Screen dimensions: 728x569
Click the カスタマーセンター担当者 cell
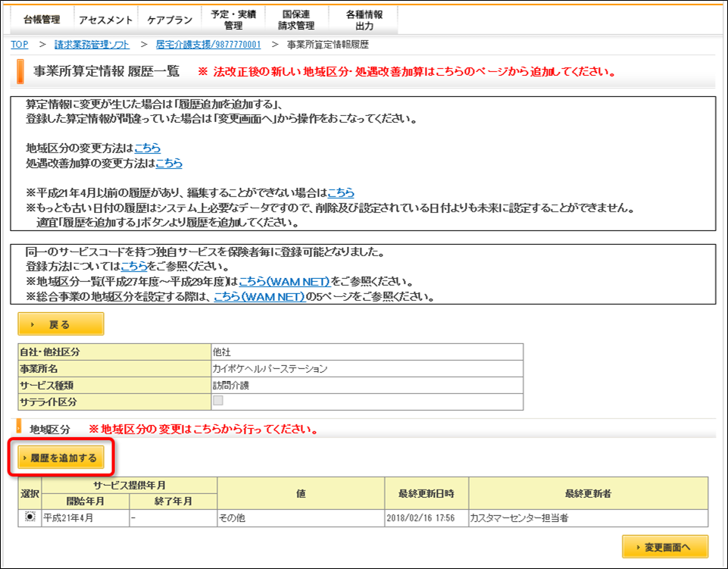click(x=589, y=518)
